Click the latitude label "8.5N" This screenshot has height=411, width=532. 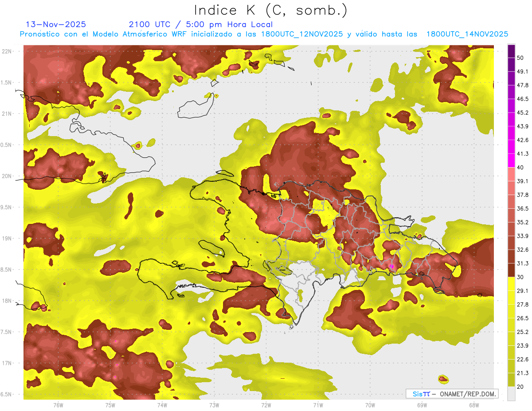click(7, 270)
